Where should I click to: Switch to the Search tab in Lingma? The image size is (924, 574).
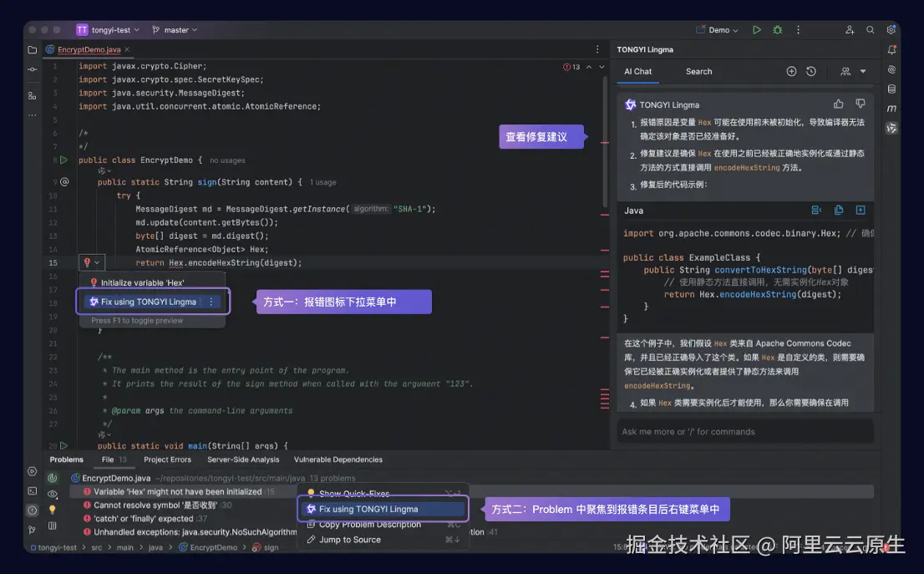click(699, 71)
